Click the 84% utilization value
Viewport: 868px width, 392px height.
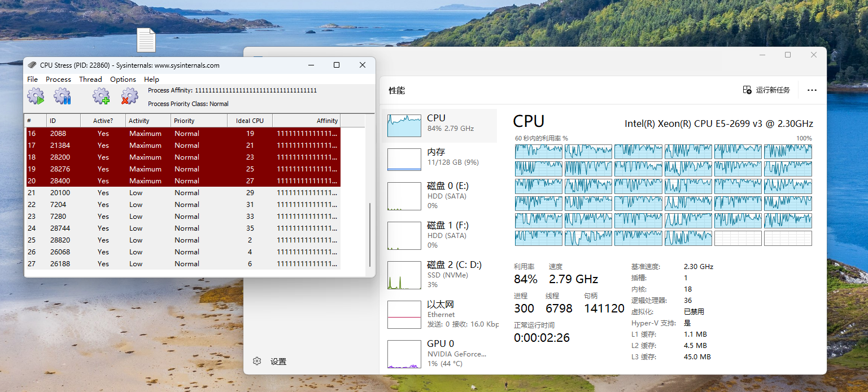(x=526, y=279)
